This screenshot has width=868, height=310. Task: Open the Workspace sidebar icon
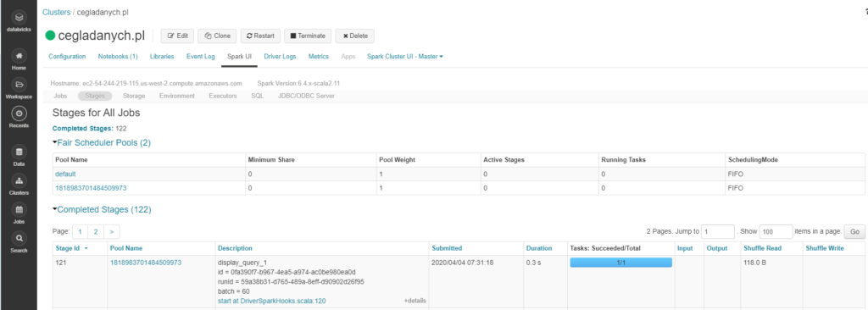(x=19, y=85)
